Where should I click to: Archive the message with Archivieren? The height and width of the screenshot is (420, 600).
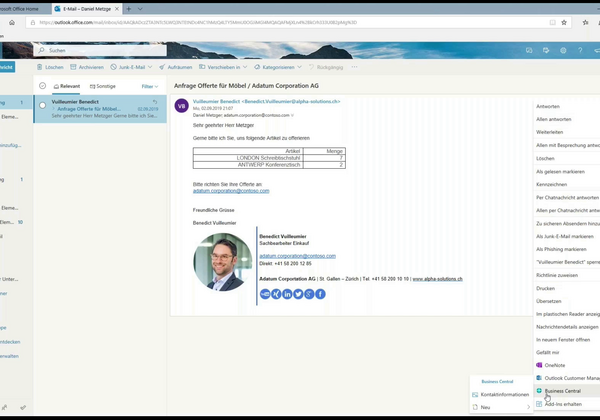(x=87, y=67)
